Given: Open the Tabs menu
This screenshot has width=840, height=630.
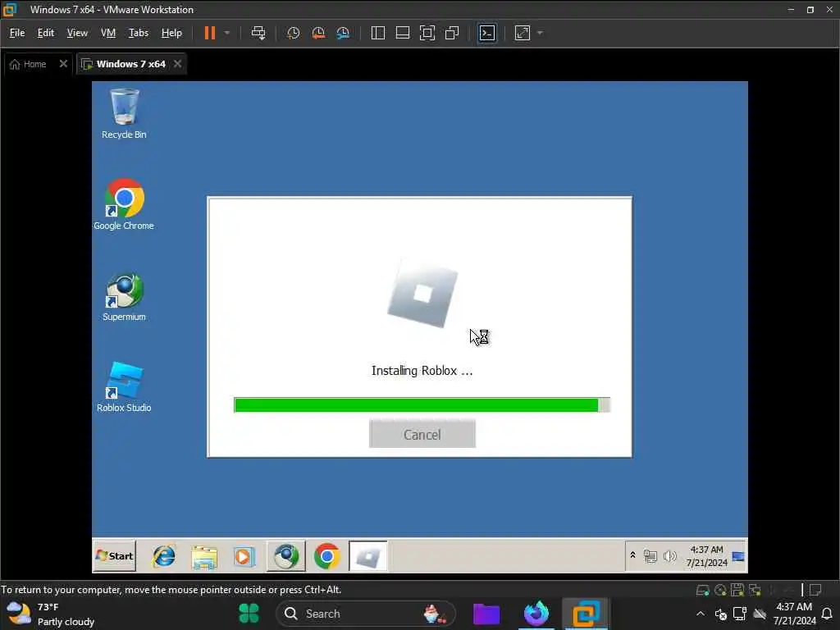Looking at the screenshot, I should [138, 33].
